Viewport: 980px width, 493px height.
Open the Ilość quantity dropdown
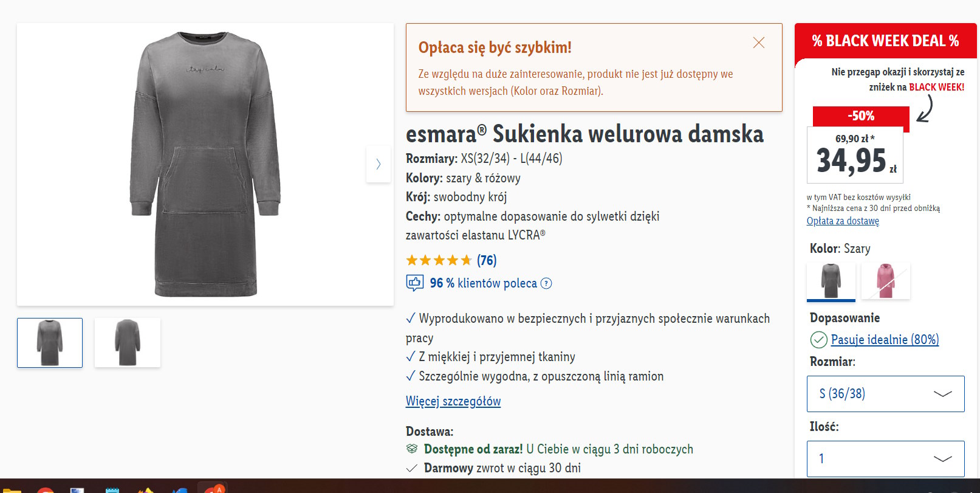tap(885, 458)
